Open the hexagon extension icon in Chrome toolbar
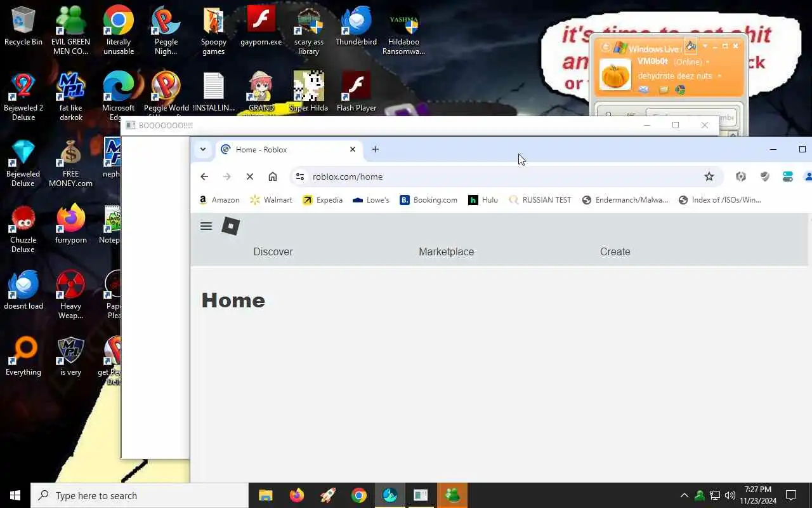 741,177
